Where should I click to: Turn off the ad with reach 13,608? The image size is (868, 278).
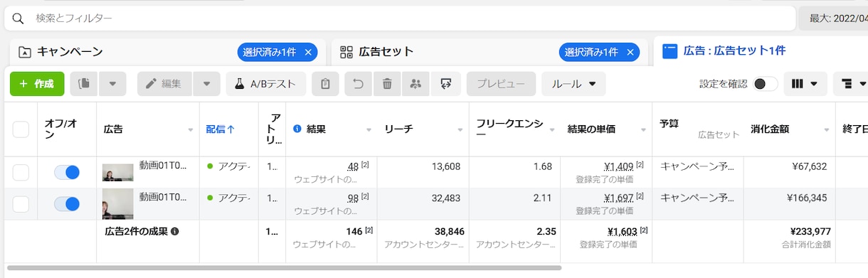[x=67, y=172]
